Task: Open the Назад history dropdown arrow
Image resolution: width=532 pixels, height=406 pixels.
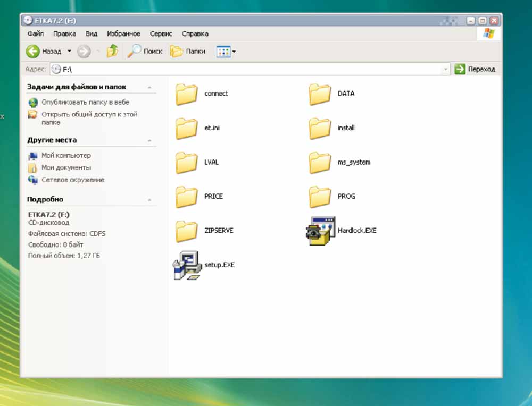Action: click(69, 52)
